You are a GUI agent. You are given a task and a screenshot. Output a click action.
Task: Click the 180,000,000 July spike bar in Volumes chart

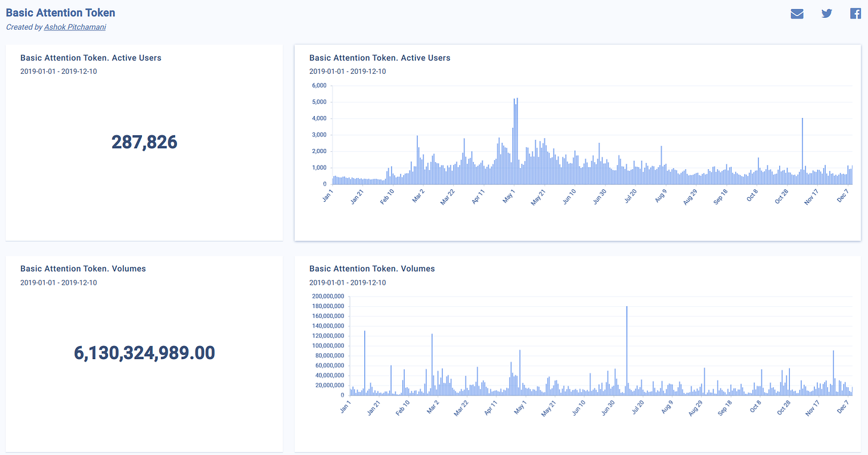pos(627,351)
